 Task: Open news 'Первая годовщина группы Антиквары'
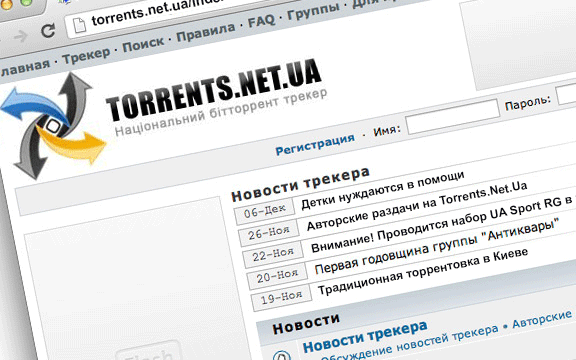click(436, 246)
